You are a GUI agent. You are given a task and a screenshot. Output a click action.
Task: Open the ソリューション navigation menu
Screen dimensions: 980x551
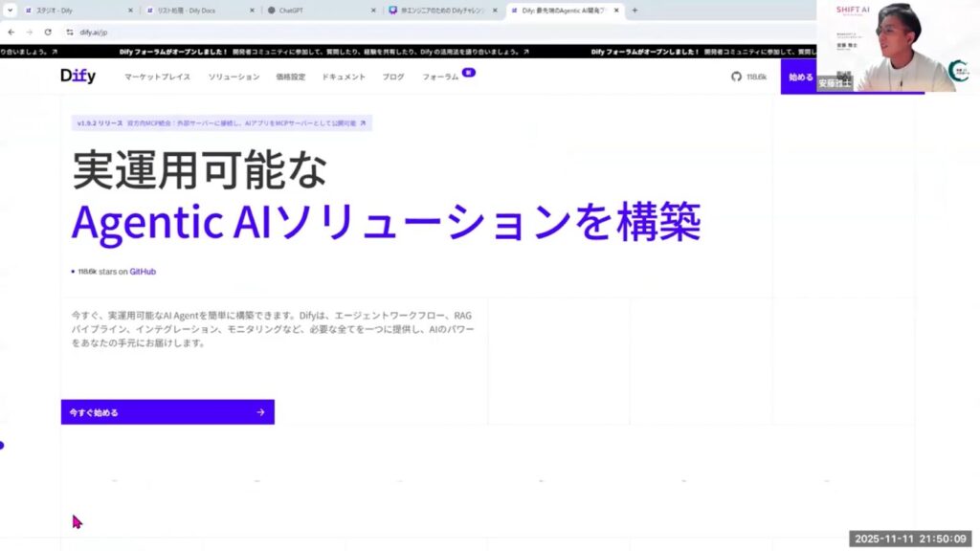pos(234,77)
